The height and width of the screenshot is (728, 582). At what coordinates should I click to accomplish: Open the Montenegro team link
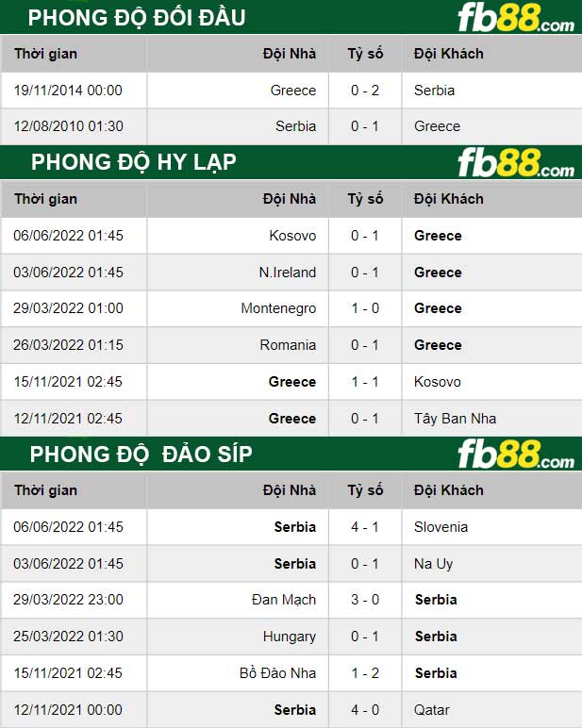(278, 308)
